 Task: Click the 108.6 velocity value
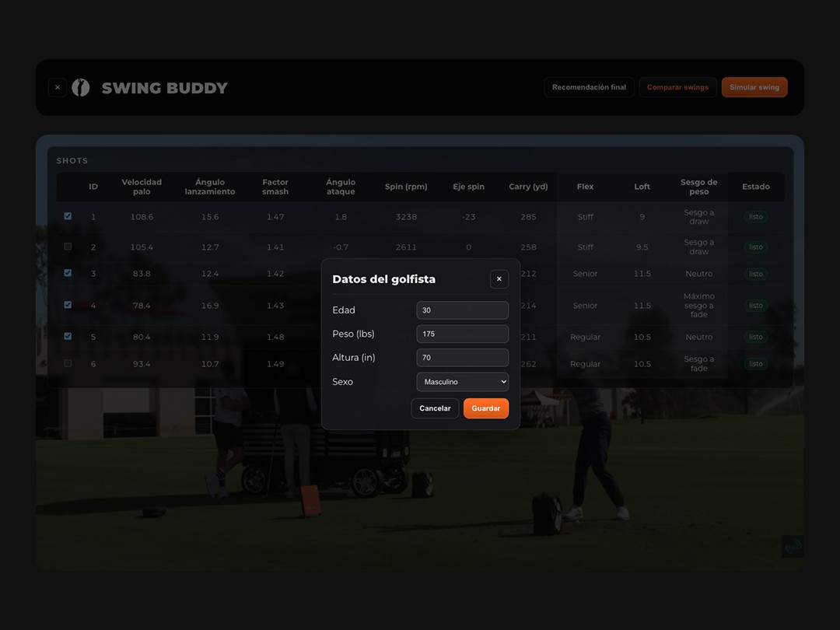point(142,217)
